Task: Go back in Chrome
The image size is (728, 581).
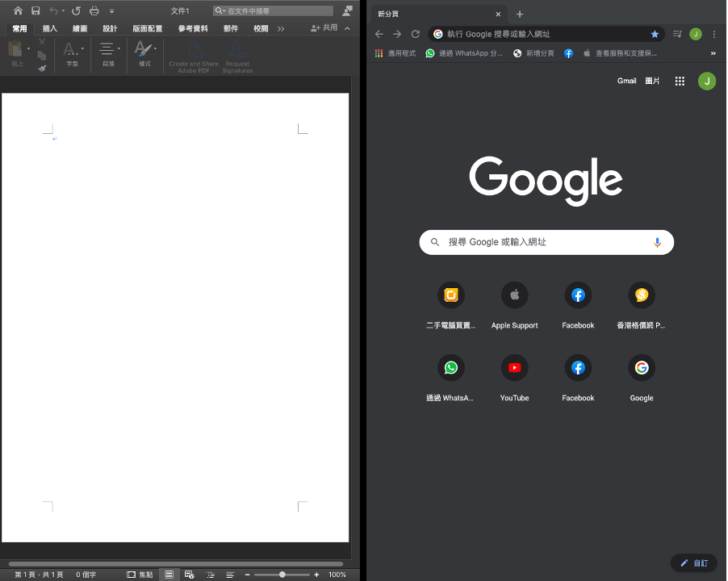Action: coord(379,34)
